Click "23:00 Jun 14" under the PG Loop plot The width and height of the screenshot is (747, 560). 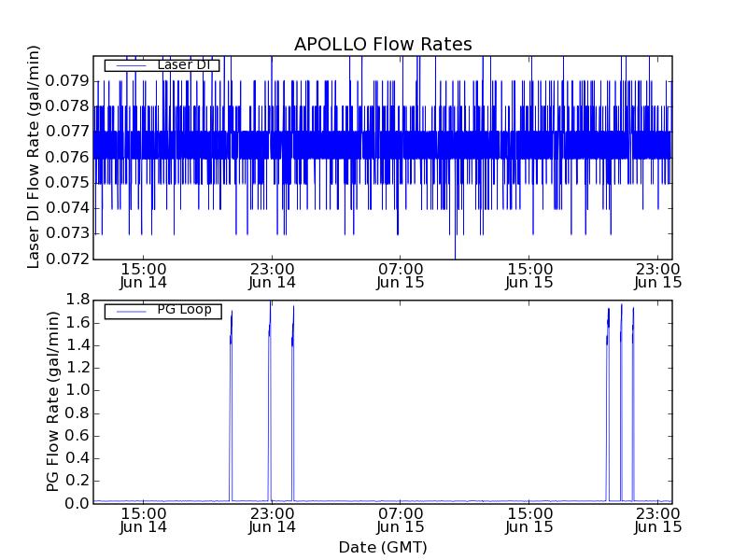click(272, 521)
